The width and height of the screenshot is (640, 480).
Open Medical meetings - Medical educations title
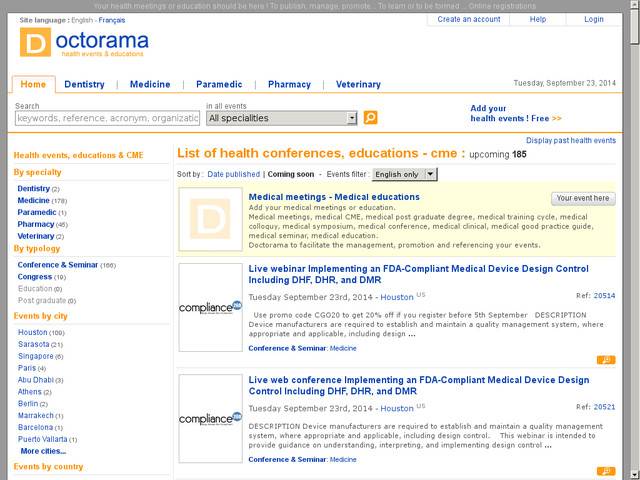(x=334, y=197)
